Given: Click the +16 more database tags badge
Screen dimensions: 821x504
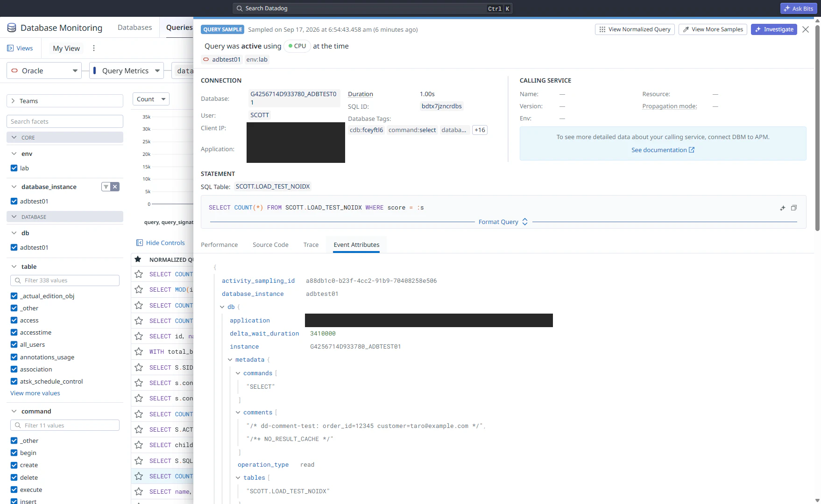Looking at the screenshot, I should coord(480,130).
